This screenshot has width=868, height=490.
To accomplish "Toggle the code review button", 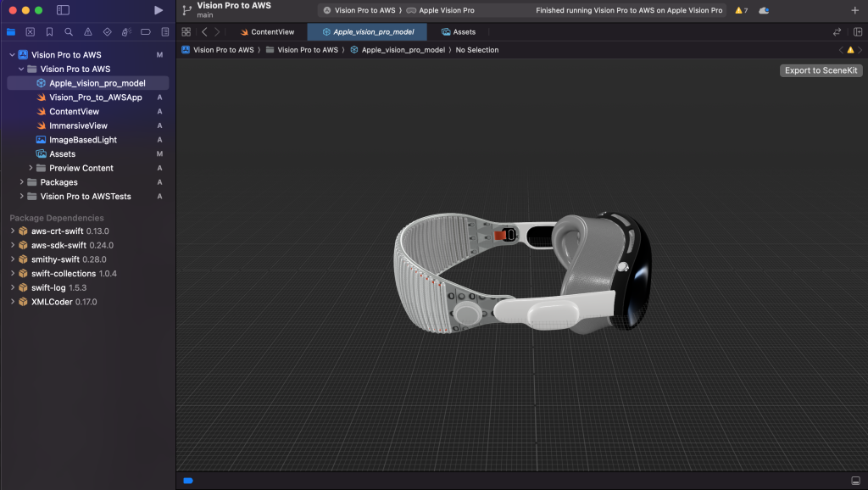I will [x=837, y=31].
